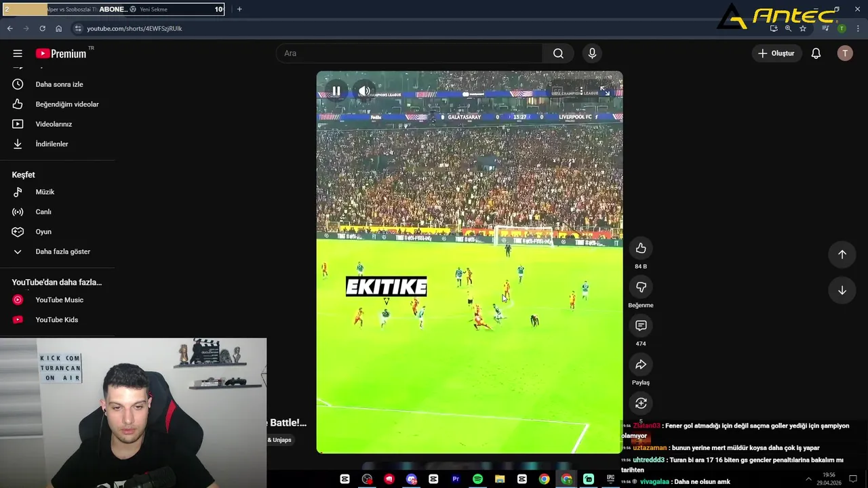Open File Explorer from the taskbar

pyautogui.click(x=500, y=479)
